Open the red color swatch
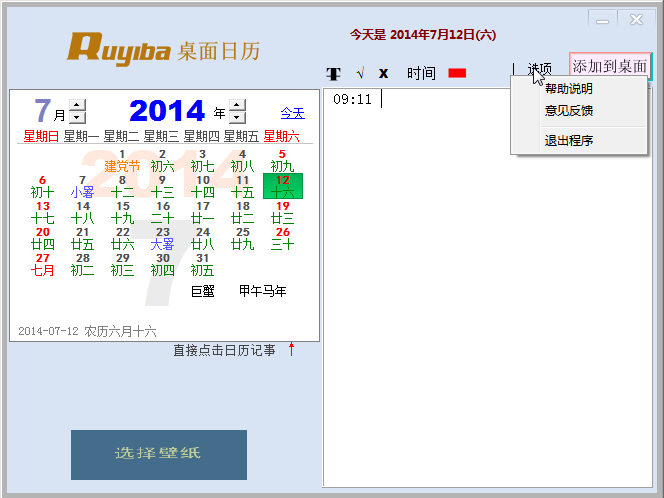The height and width of the screenshot is (498, 664). [x=457, y=73]
